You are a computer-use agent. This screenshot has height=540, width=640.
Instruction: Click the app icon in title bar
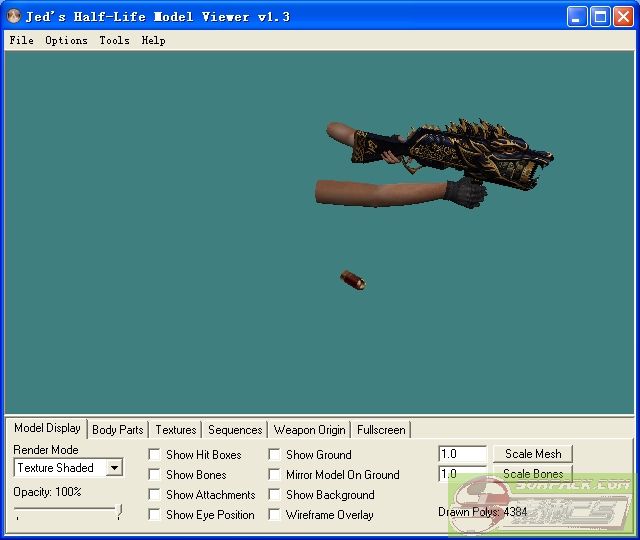[13, 16]
